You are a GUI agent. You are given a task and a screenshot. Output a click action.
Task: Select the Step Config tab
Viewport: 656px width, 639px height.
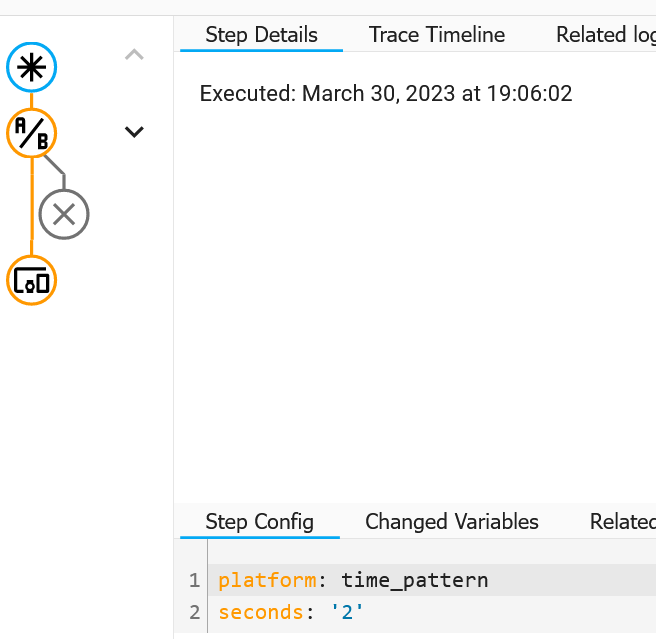click(259, 521)
